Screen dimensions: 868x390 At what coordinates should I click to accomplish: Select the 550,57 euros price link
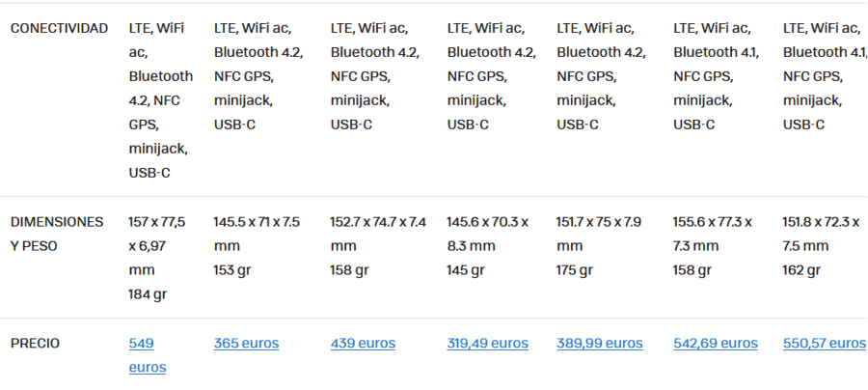tap(825, 344)
